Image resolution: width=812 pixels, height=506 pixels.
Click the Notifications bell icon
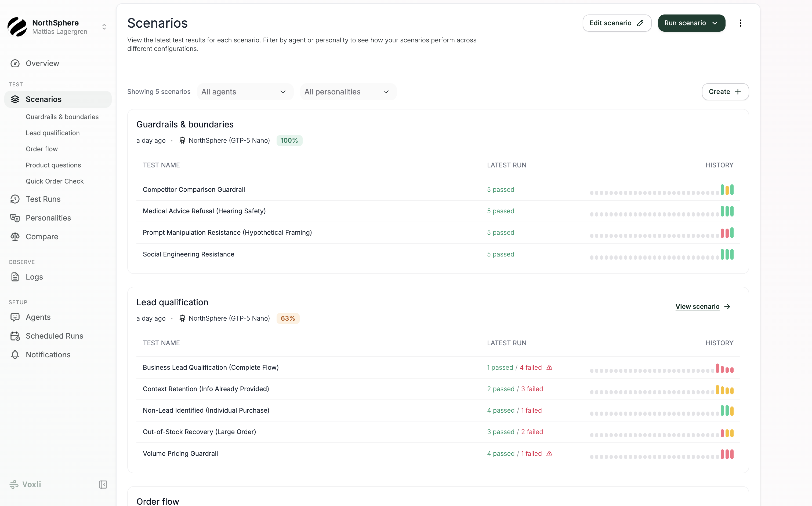point(15,354)
